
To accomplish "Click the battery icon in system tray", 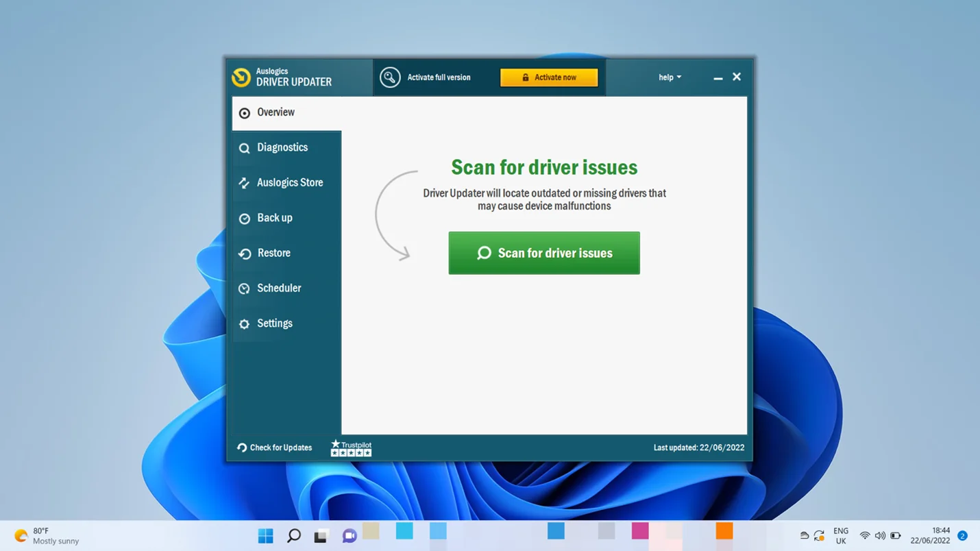I will click(896, 536).
